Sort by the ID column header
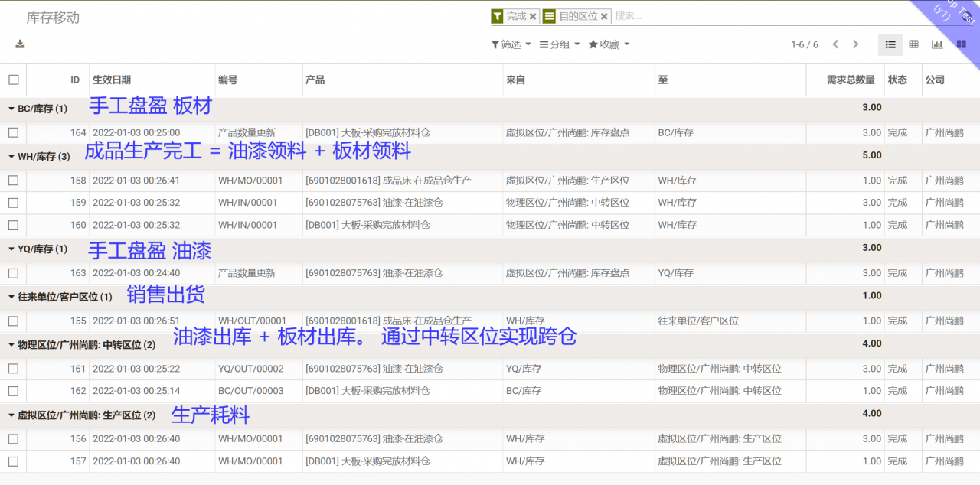The height and width of the screenshot is (485, 980). (x=75, y=80)
